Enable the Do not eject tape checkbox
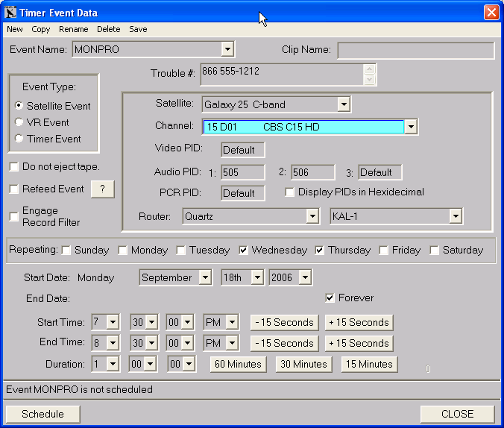The height and width of the screenshot is (428, 504). click(14, 167)
